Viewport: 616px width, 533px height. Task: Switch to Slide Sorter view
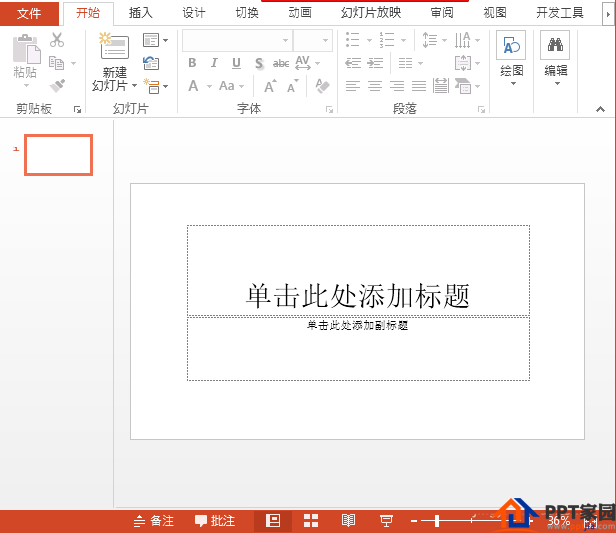pyautogui.click(x=311, y=521)
